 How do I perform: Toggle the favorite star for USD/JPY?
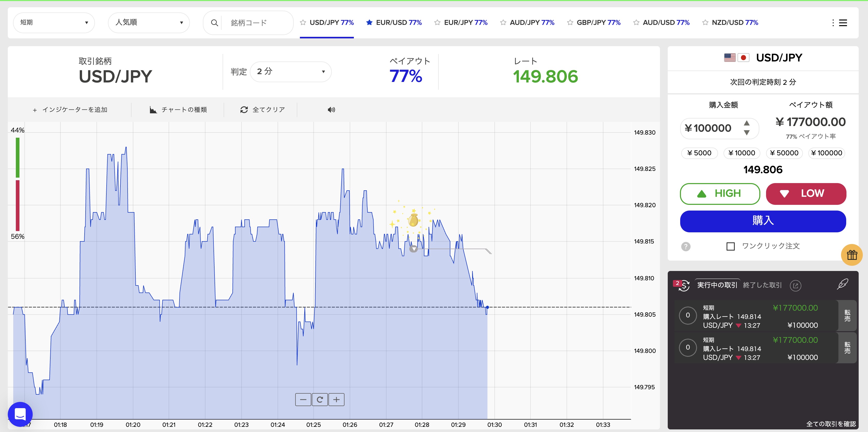click(303, 23)
